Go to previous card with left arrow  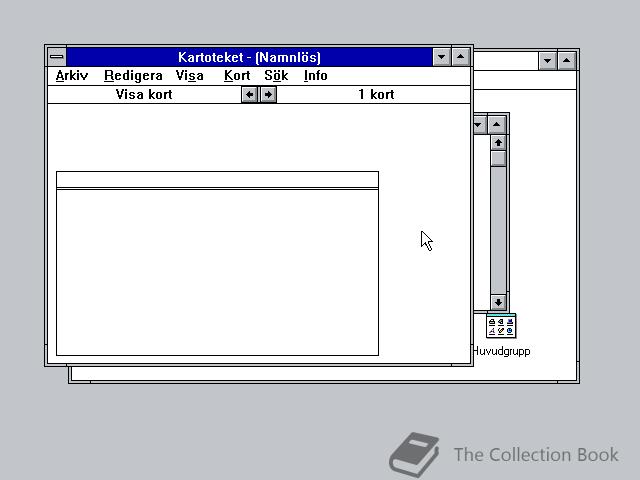point(249,95)
